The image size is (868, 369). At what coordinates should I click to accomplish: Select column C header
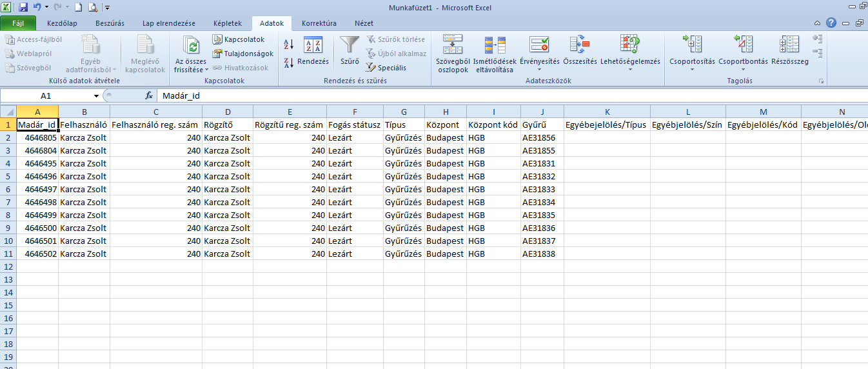click(x=155, y=112)
